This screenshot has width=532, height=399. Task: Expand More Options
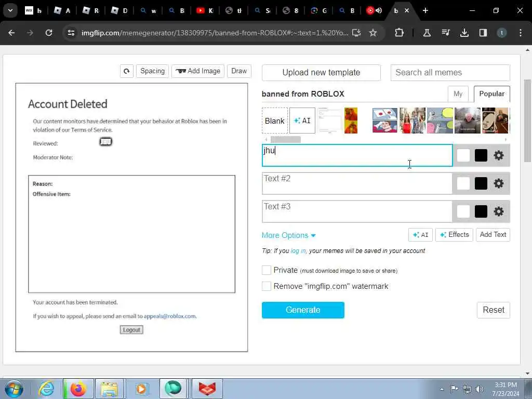tap(288, 235)
